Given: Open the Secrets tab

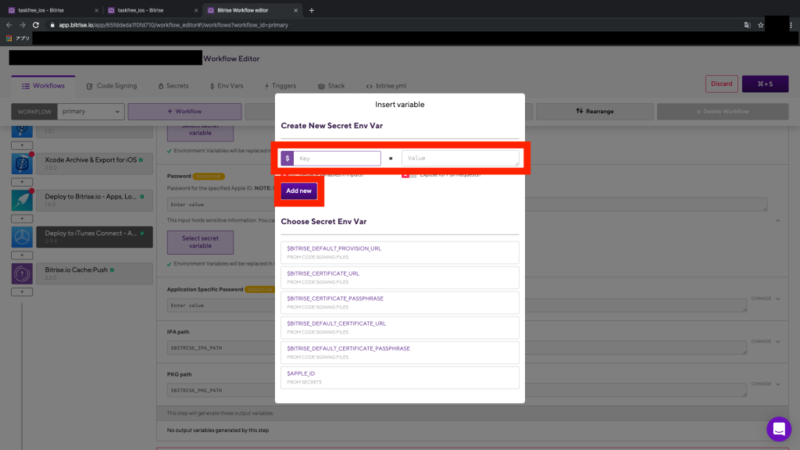Looking at the screenshot, I should pyautogui.click(x=173, y=86).
